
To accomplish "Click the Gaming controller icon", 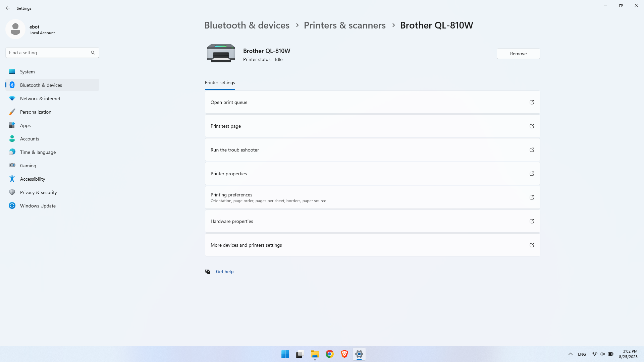I will click(12, 165).
